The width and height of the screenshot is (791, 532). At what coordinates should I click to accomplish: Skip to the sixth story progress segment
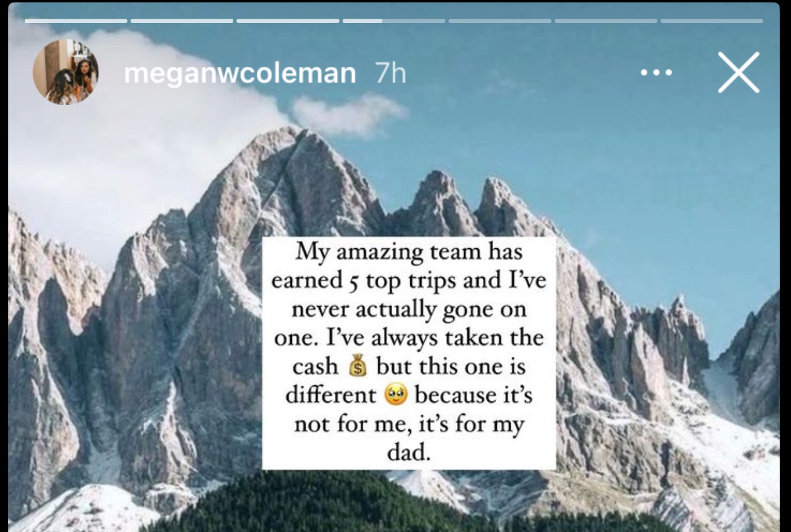[x=605, y=21]
